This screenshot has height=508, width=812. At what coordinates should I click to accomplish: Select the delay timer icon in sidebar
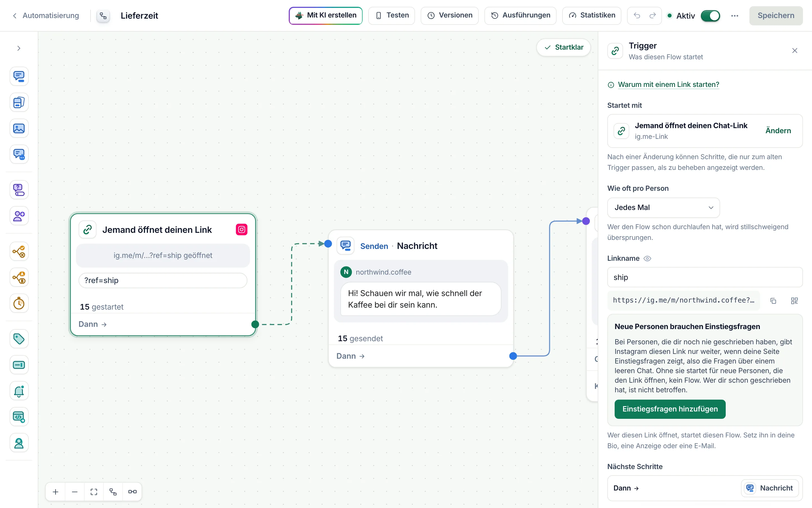[19, 303]
